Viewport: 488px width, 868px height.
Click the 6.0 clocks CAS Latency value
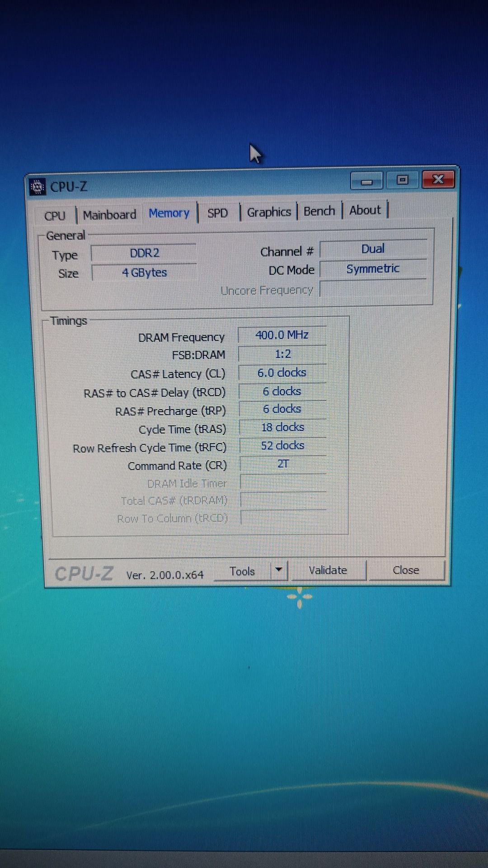pos(282,373)
